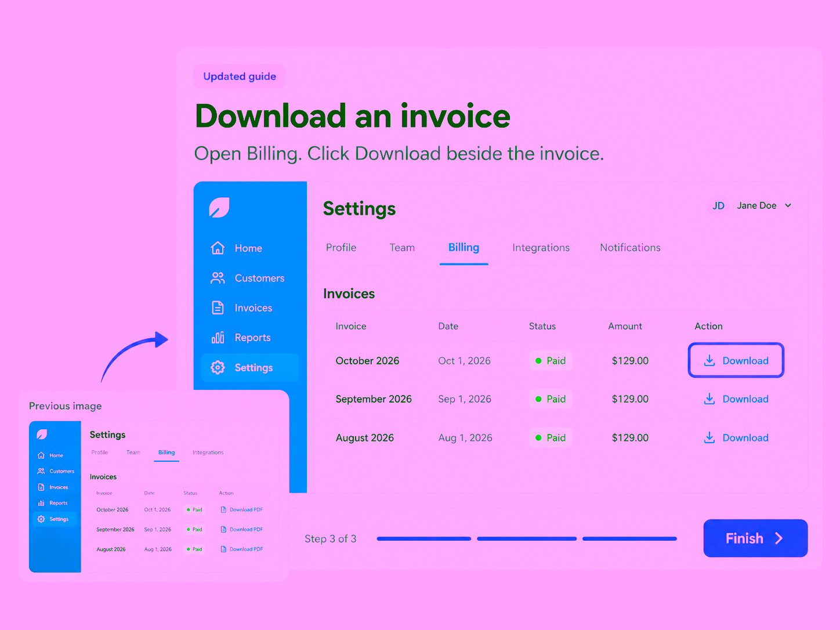
Task: Click the Status column header in main table
Action: coord(542,326)
